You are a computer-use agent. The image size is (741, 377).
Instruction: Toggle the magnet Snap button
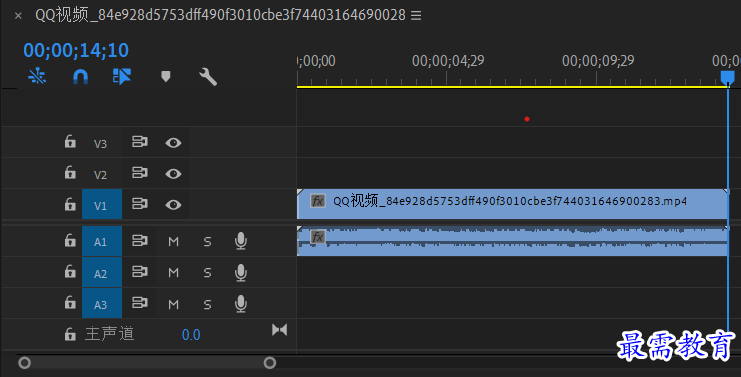click(80, 76)
